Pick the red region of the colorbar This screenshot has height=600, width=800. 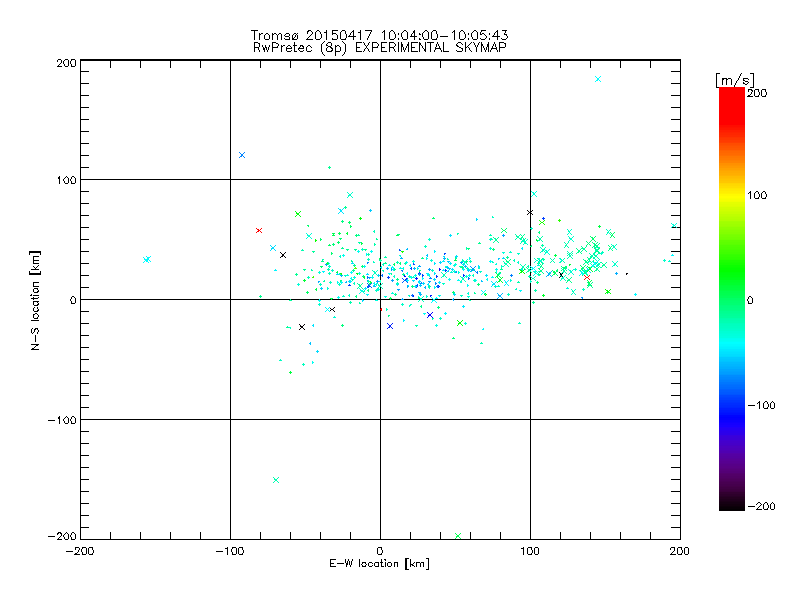click(x=732, y=105)
